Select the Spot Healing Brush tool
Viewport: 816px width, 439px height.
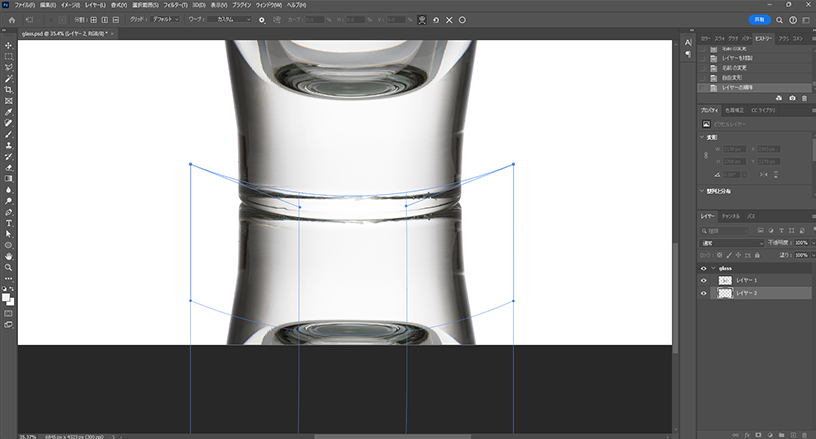8,123
